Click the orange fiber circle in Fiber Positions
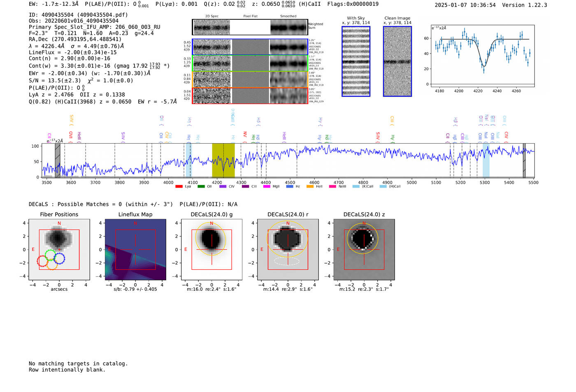 coord(52,264)
